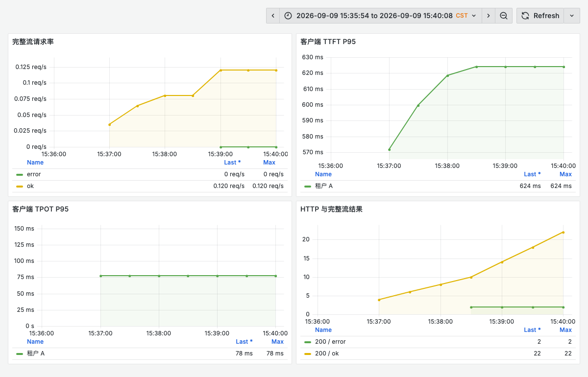Click the Refresh dashboard button
Screen dimensions: 588x377
coord(540,16)
